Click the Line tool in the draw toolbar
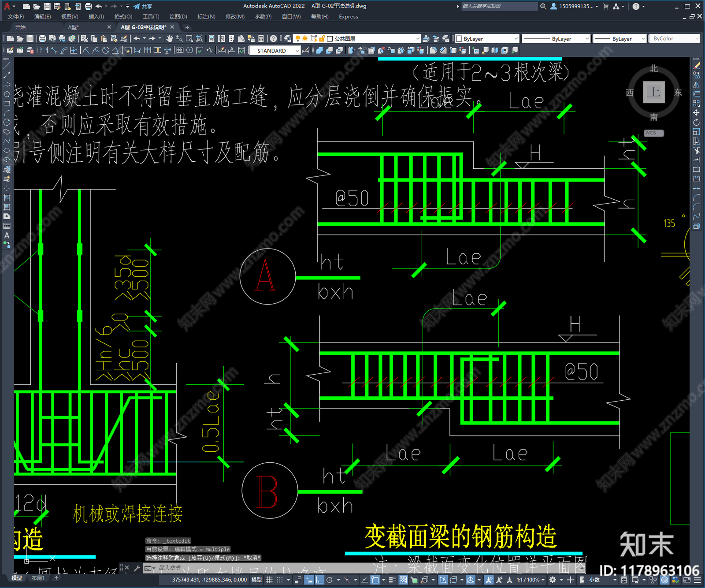Screen dimensions: 705x588 [x=7, y=66]
